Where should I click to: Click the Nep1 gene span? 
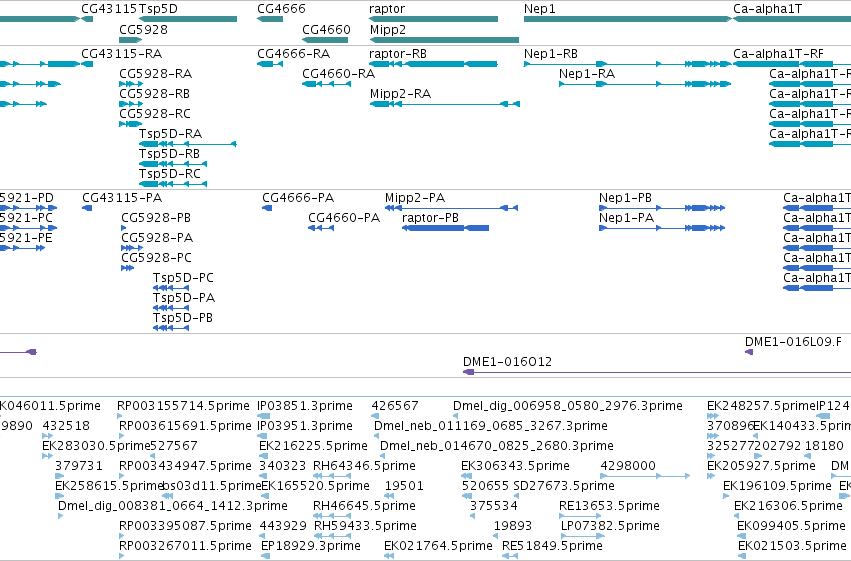pos(628,19)
